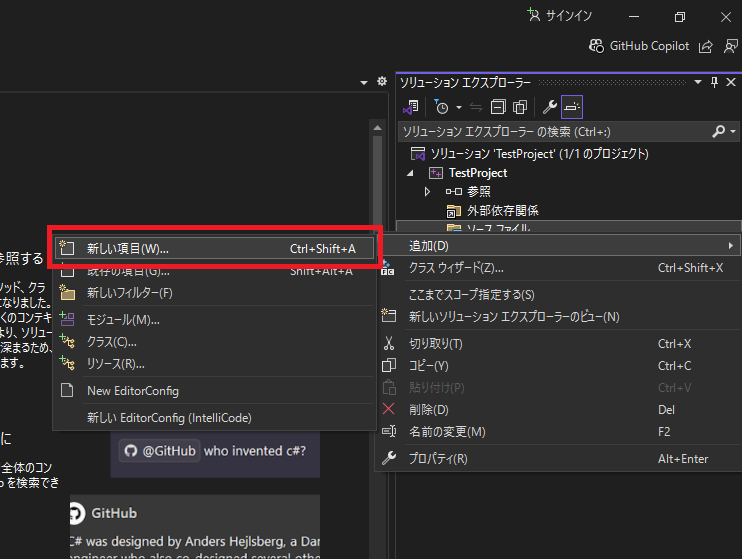Screen dimensions: 742x559
Task: Click the Collapse All icon in Solution Explorer
Action: click(500, 107)
